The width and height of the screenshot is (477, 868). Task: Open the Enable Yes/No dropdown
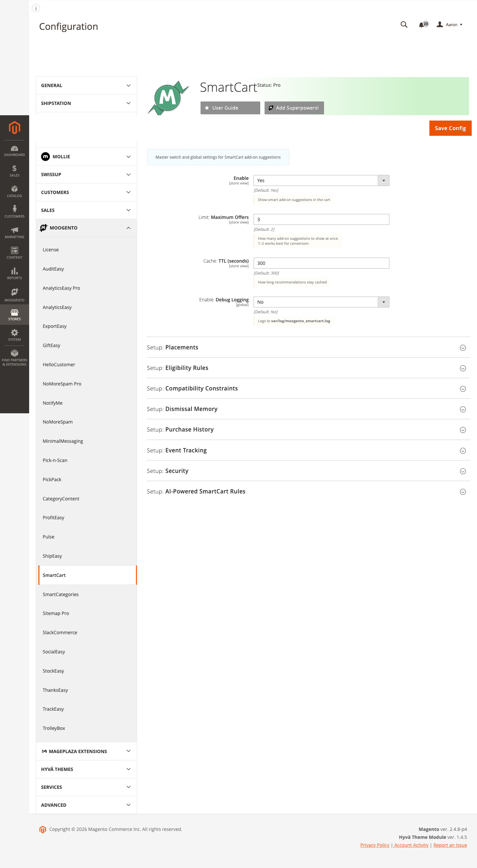point(321,180)
